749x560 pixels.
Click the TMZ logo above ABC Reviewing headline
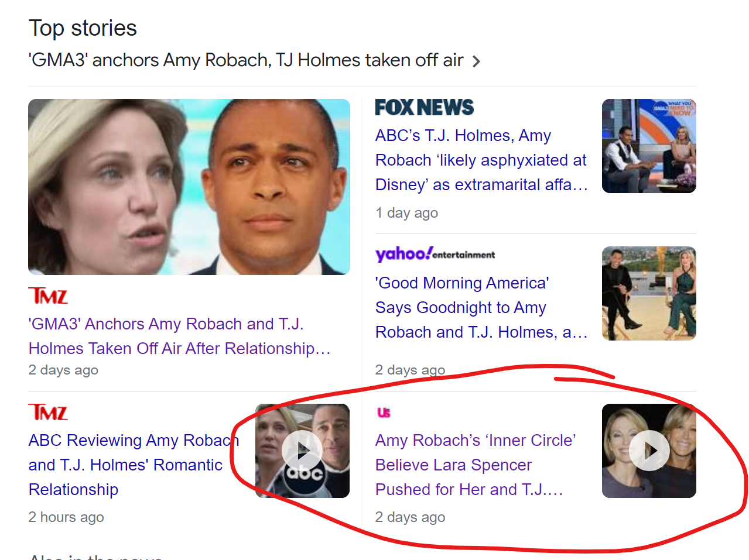tap(48, 412)
